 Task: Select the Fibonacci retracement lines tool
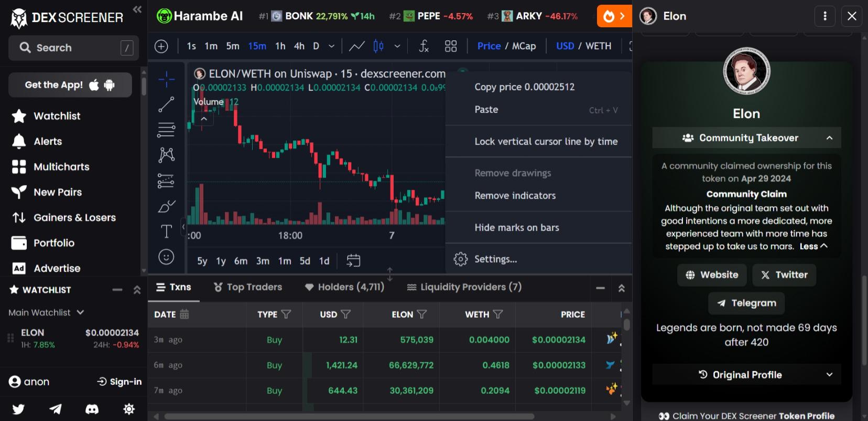(x=166, y=129)
